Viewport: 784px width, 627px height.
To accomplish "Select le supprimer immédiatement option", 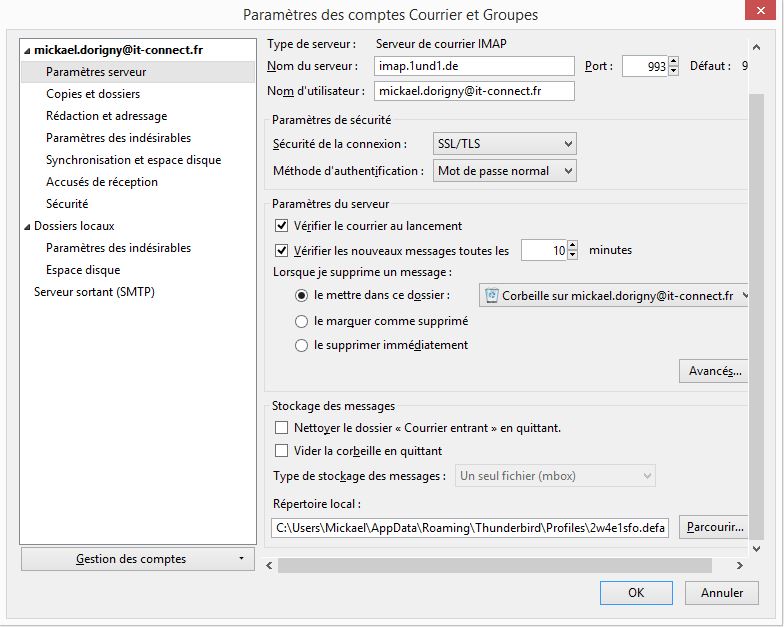I will [x=301, y=345].
